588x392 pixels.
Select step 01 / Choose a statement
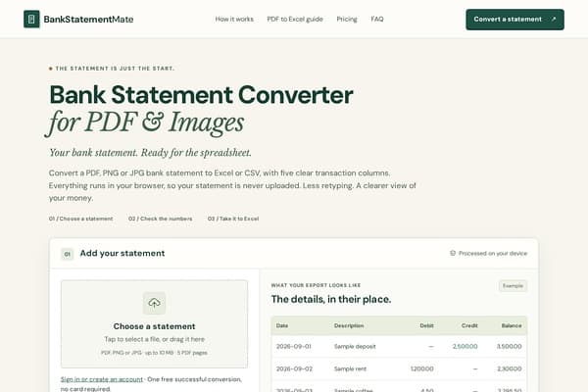80,219
